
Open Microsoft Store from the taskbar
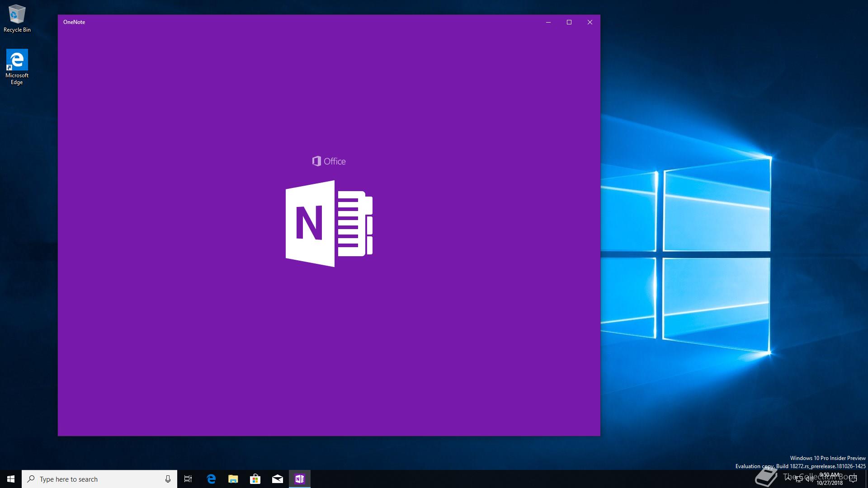click(255, 479)
